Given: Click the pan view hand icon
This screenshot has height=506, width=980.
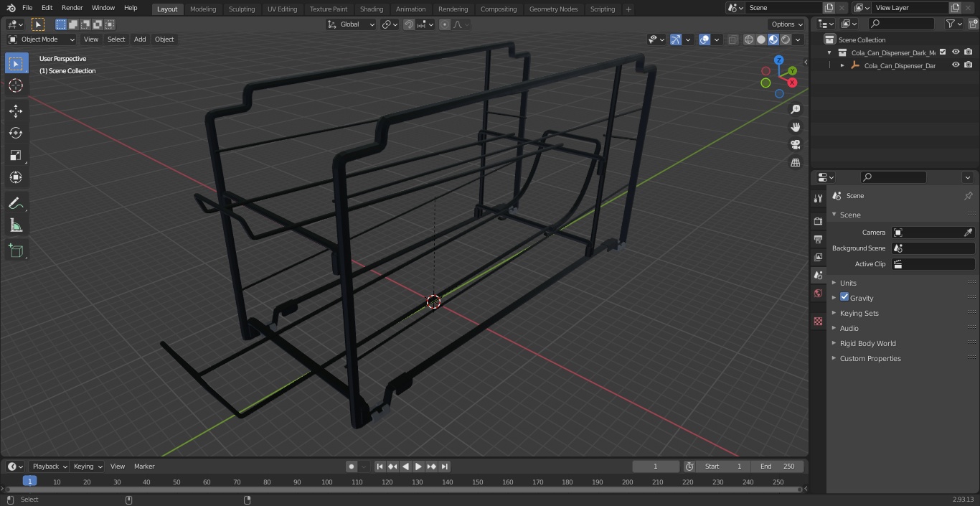Looking at the screenshot, I should (795, 127).
